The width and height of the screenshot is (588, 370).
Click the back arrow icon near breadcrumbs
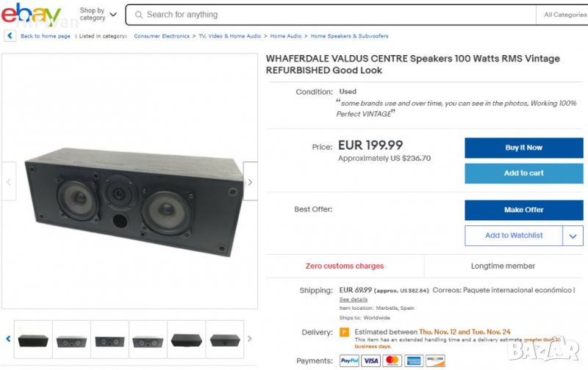coord(10,36)
